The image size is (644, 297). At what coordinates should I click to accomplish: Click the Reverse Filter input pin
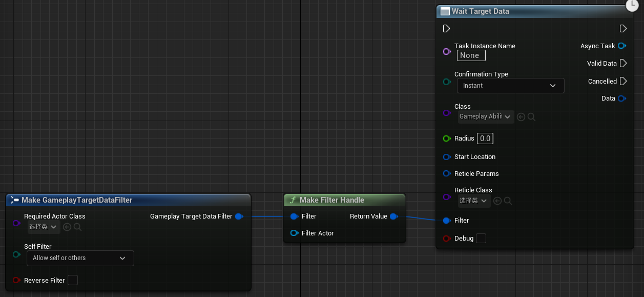[x=16, y=280]
